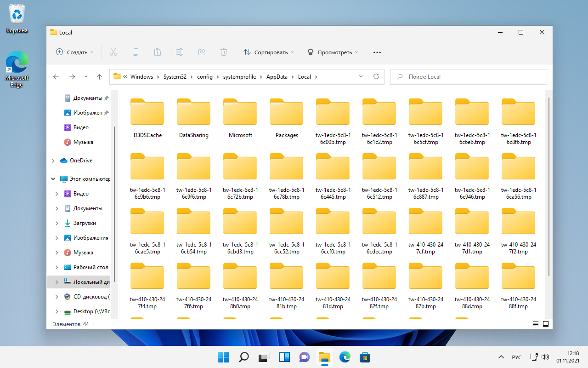The height and width of the screenshot is (368, 588).
Task: Click the Share icon in the toolbar
Action: point(201,52)
